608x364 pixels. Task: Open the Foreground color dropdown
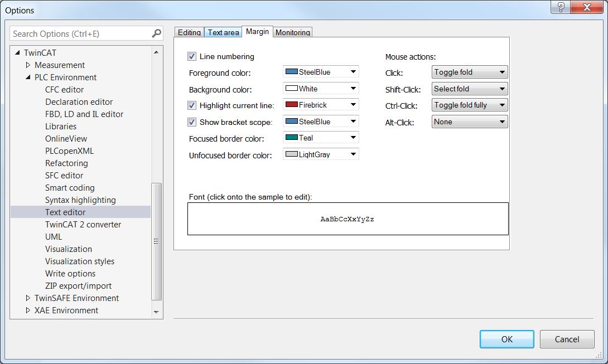(x=321, y=72)
